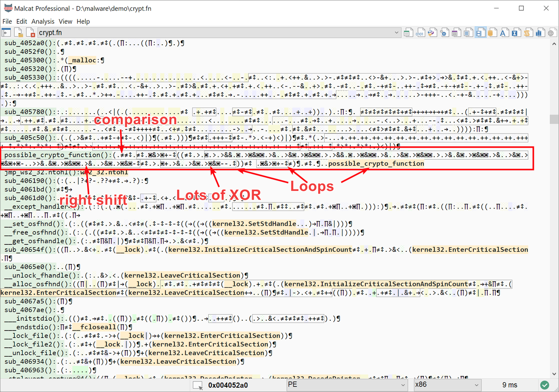Open the Help menu

click(83, 21)
